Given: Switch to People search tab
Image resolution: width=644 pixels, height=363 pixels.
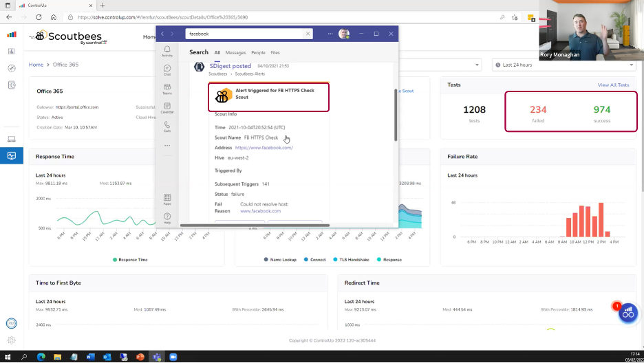Looking at the screenshot, I should tap(258, 52).
